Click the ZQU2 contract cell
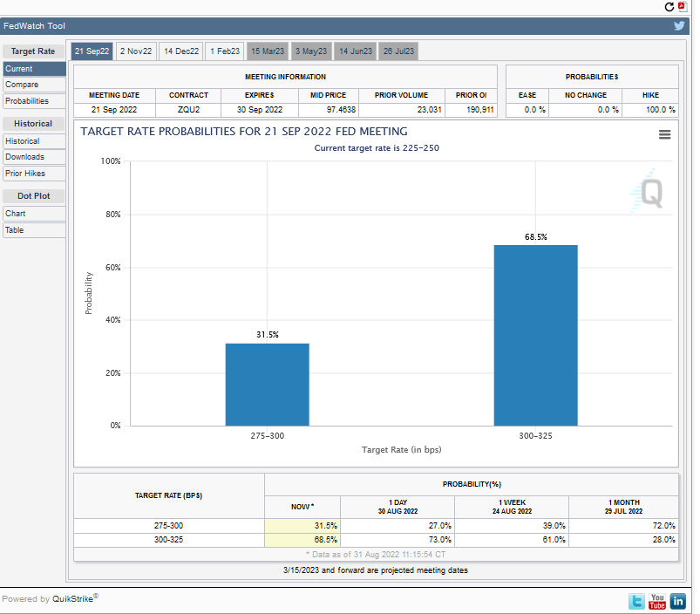This screenshot has height=614, width=700. pos(188,109)
